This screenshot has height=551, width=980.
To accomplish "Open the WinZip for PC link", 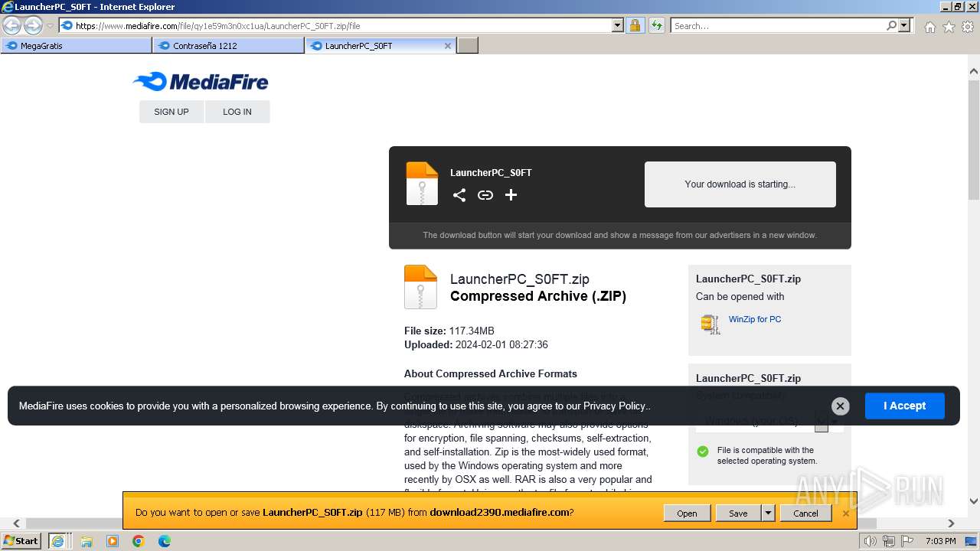I will pyautogui.click(x=755, y=319).
